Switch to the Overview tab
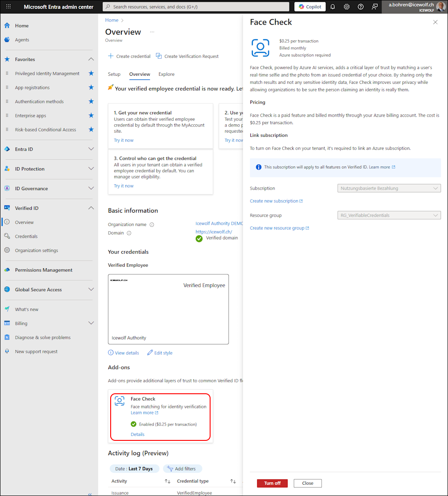 (x=140, y=74)
